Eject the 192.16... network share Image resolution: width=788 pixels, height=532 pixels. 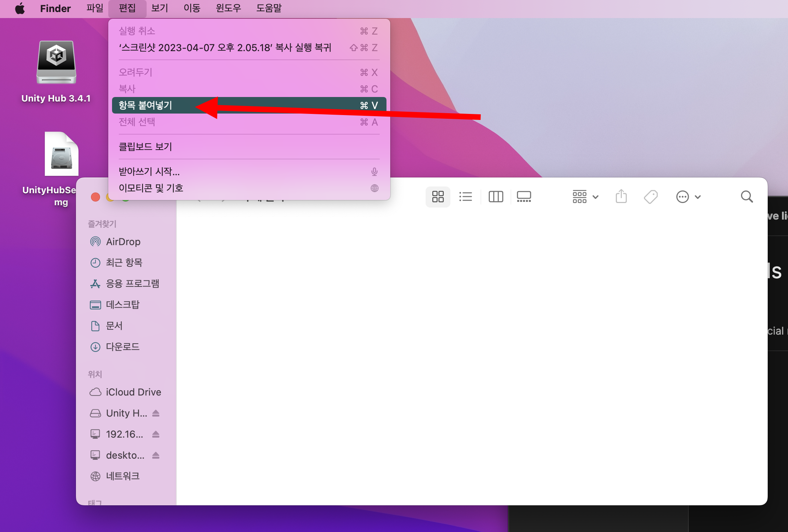pos(156,434)
